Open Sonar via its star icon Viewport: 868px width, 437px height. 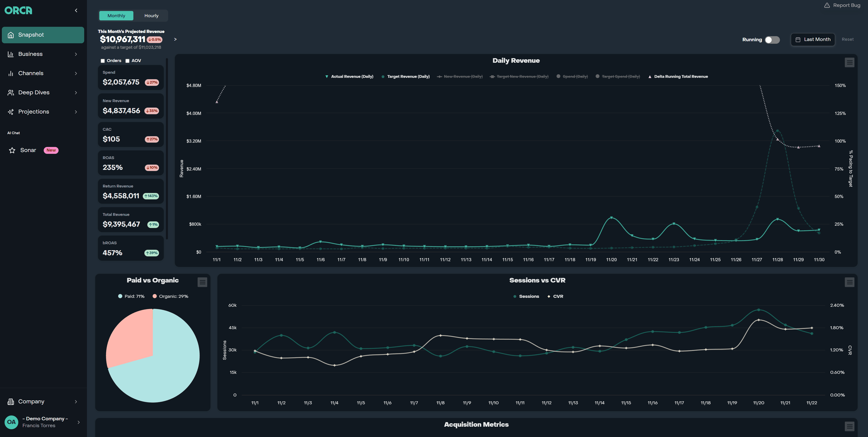point(12,150)
